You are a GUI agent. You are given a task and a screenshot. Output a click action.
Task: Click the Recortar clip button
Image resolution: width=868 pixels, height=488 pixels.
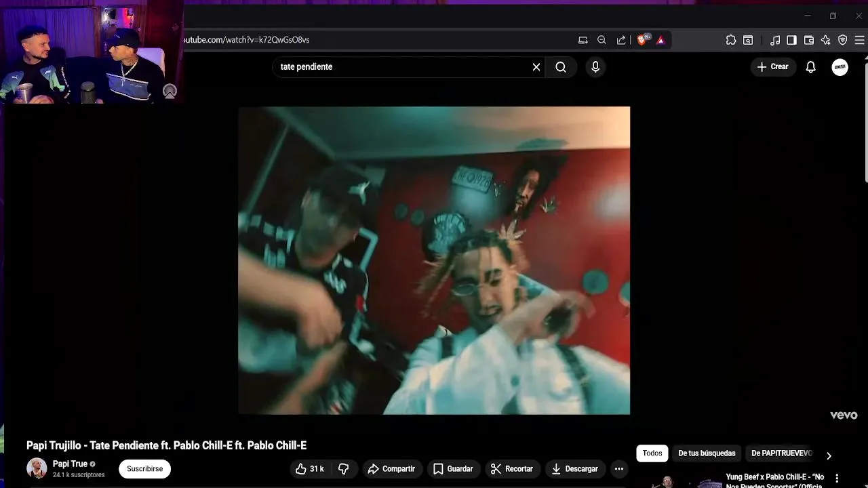pyautogui.click(x=512, y=469)
